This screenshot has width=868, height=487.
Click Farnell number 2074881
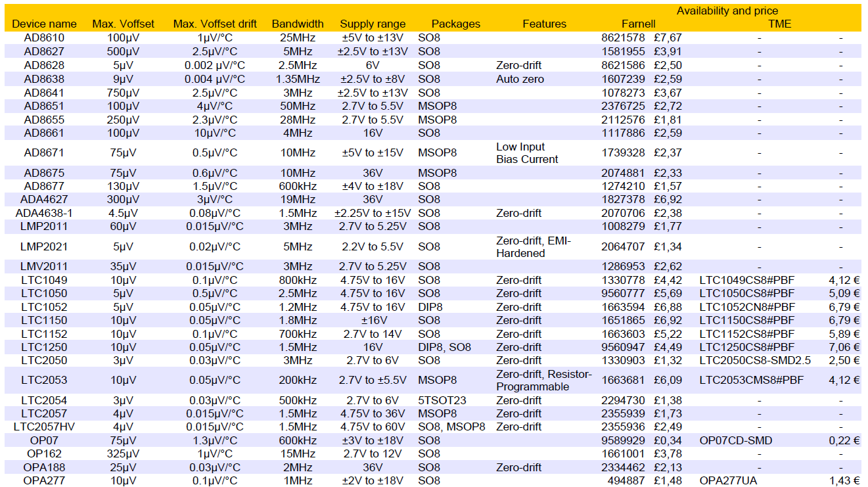pyautogui.click(x=624, y=173)
